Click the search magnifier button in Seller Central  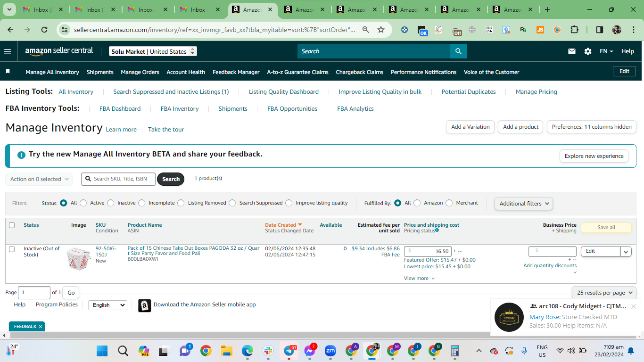coord(459,51)
